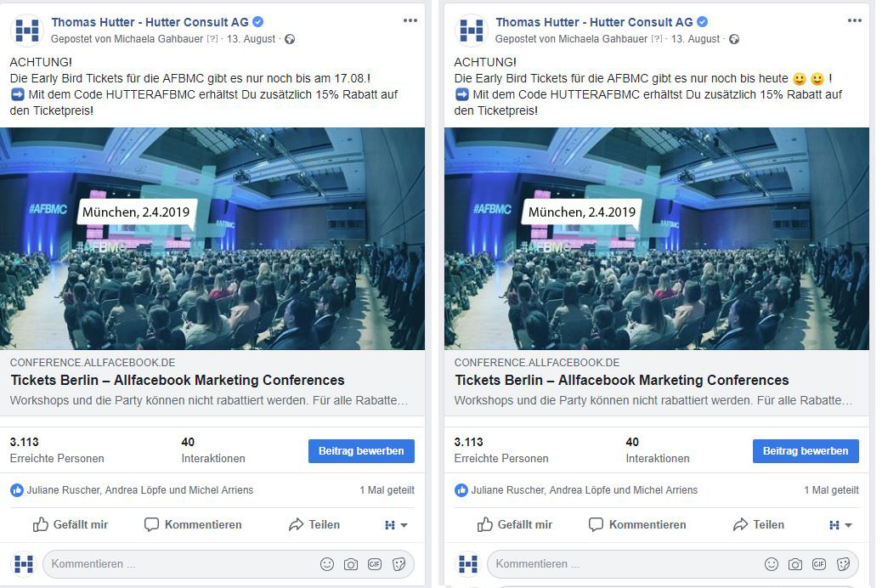Image resolution: width=882 pixels, height=588 pixels.
Task: Click the page avatar beside the left comment box
Action: [x=24, y=564]
